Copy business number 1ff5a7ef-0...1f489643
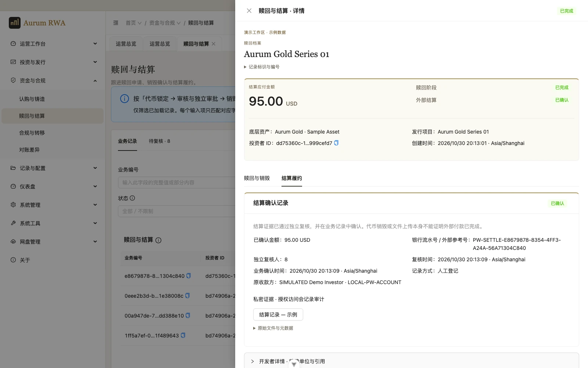588x368 pixels. pyautogui.click(x=183, y=335)
